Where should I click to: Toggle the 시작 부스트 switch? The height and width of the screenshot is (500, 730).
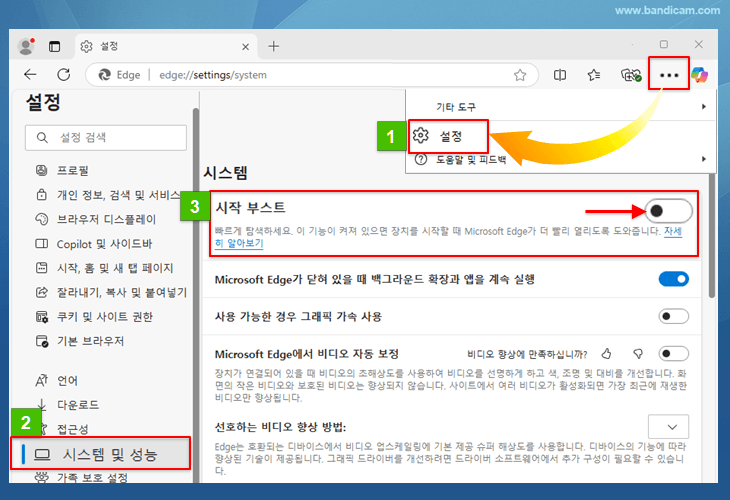point(669,211)
